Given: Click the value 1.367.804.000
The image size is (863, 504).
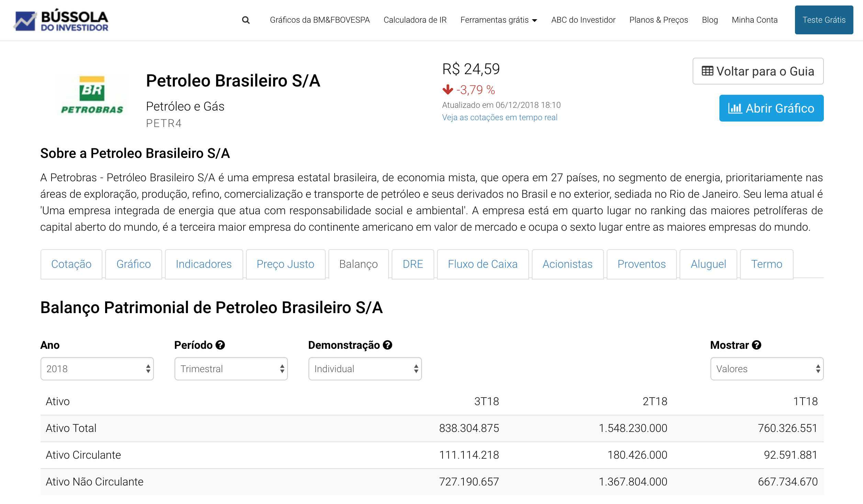Looking at the screenshot, I should [633, 482].
